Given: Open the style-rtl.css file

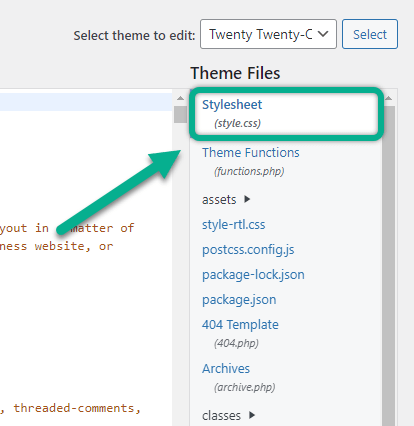Looking at the screenshot, I should click(234, 225).
